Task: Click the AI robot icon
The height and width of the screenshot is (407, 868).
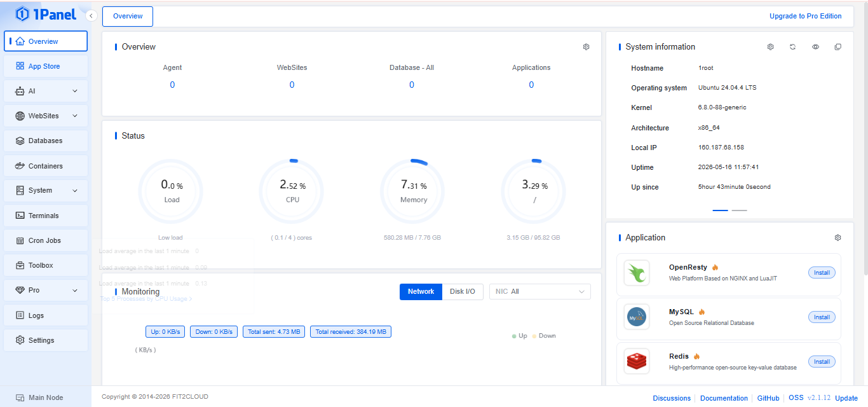Action: [x=20, y=91]
